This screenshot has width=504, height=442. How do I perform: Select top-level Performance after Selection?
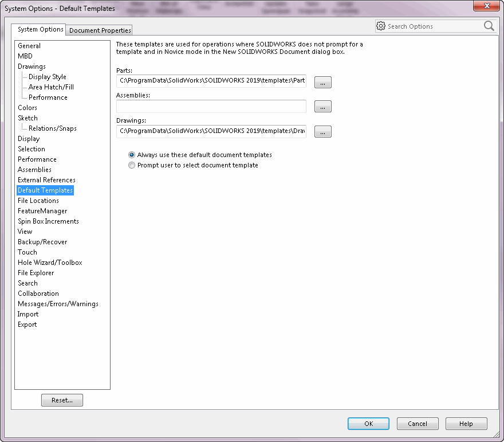pyautogui.click(x=37, y=159)
